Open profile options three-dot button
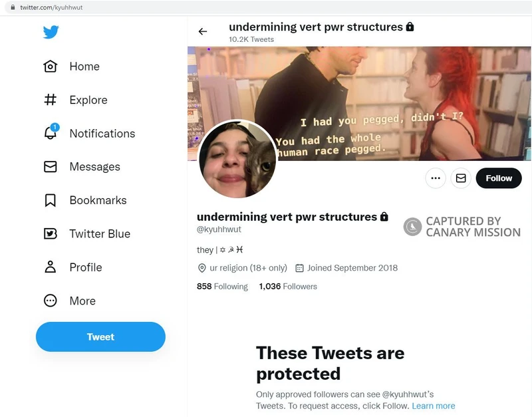 tap(436, 178)
